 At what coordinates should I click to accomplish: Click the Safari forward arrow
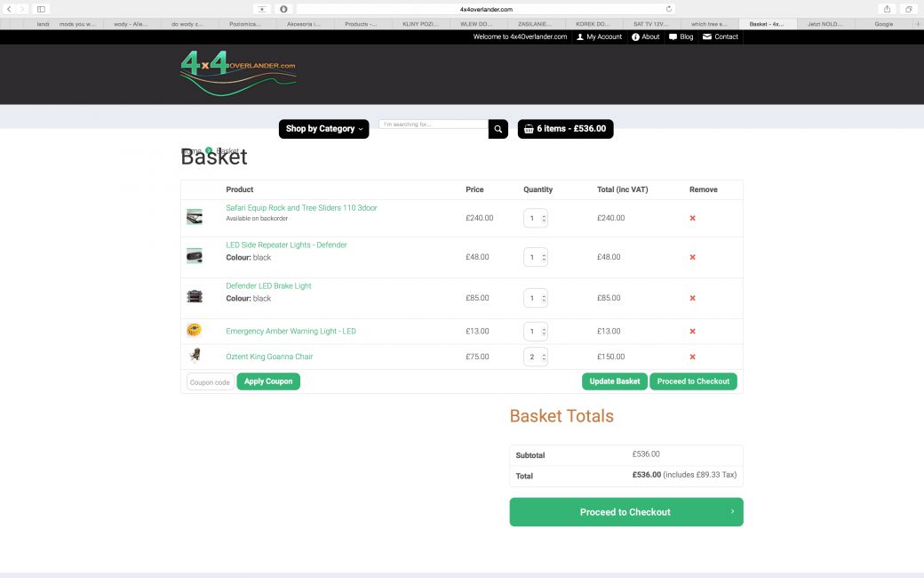tap(22, 9)
